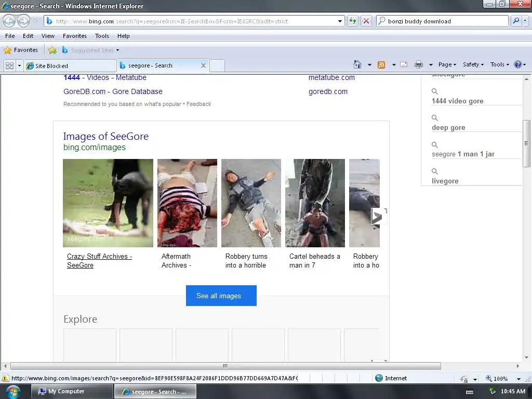Open the View menu

pos(48,36)
